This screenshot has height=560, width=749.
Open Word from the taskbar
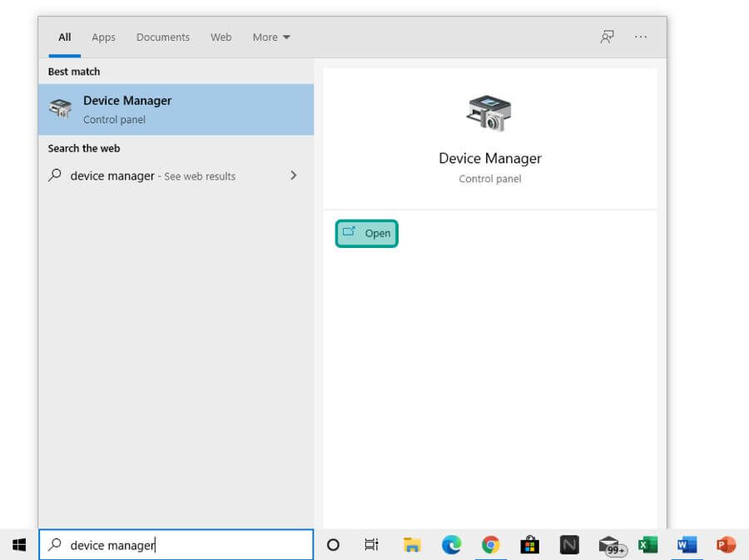click(687, 545)
